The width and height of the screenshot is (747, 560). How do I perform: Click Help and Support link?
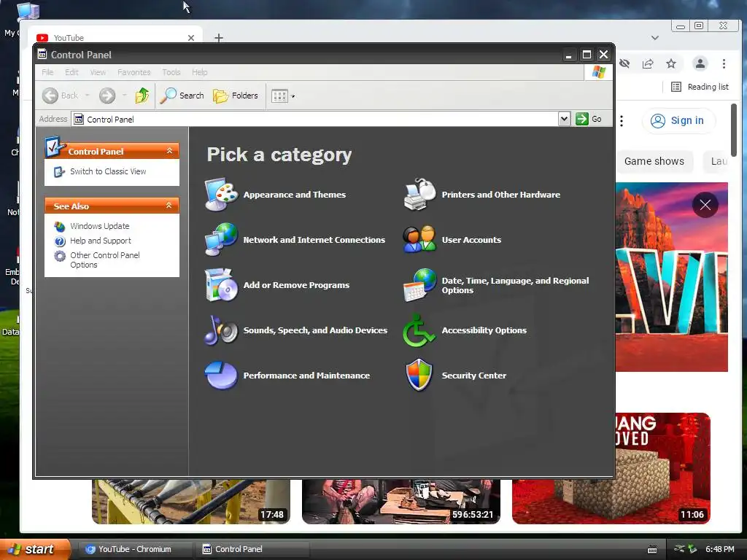tap(101, 241)
